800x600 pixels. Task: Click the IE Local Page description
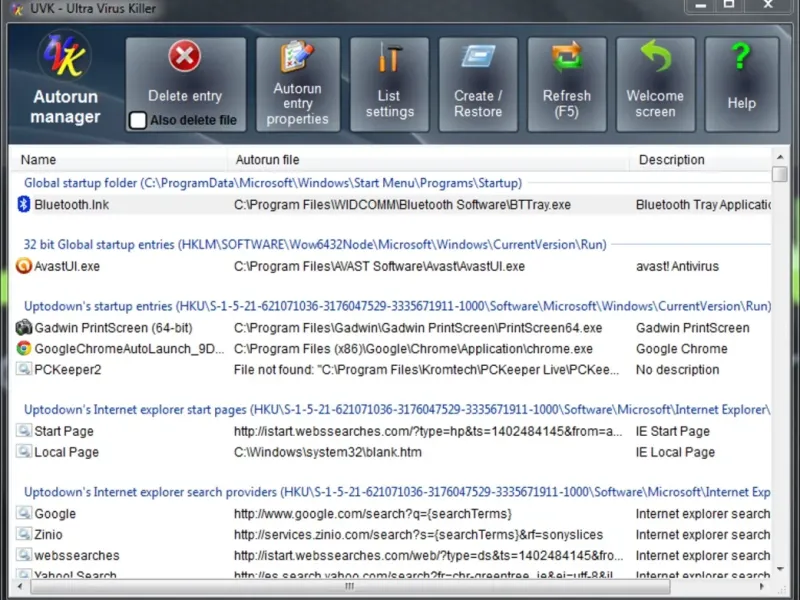tap(675, 453)
